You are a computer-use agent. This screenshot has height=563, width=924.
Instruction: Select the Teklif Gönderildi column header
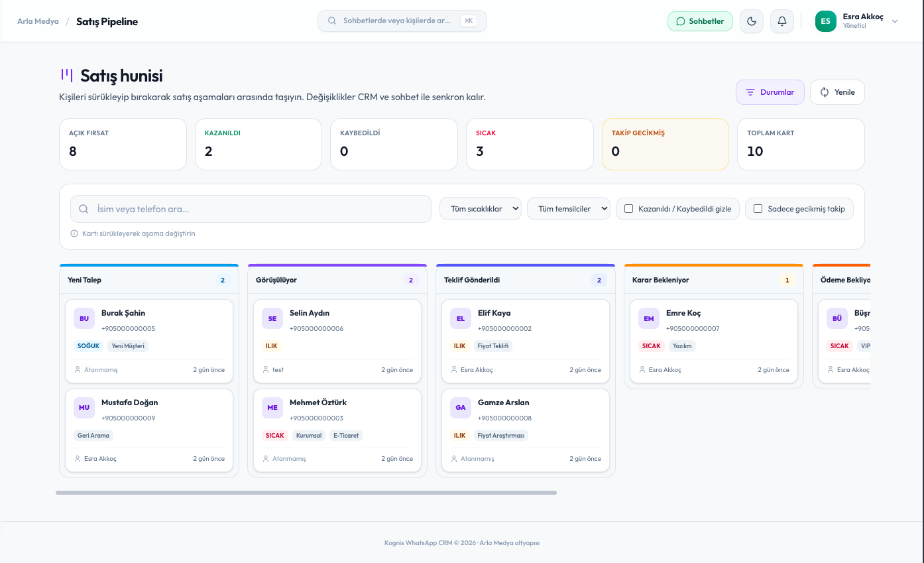pyautogui.click(x=526, y=280)
